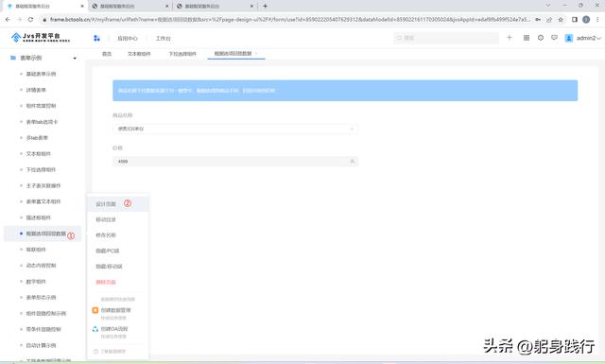Viewport: 605px width, 364px height.
Task: Open a new browser tab
Action: tap(265, 6)
